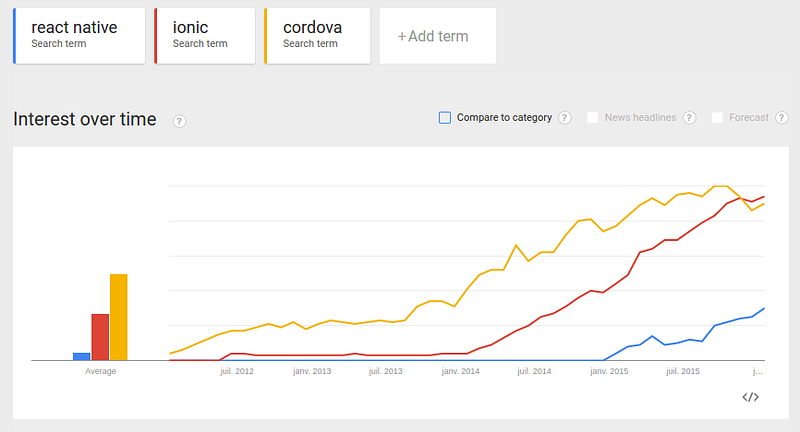This screenshot has height=432, width=800.
Task: Select the cordova search term card
Action: point(317,36)
